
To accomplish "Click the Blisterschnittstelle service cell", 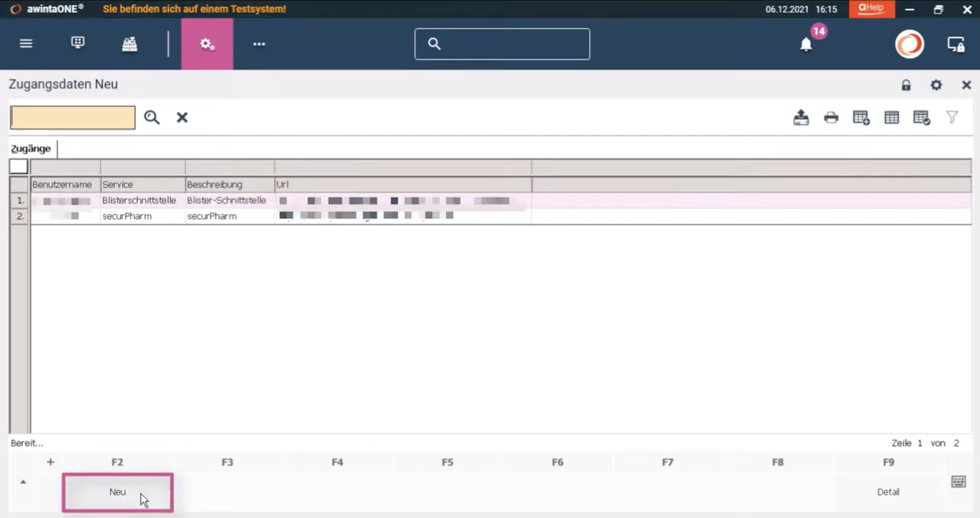I will [143, 200].
